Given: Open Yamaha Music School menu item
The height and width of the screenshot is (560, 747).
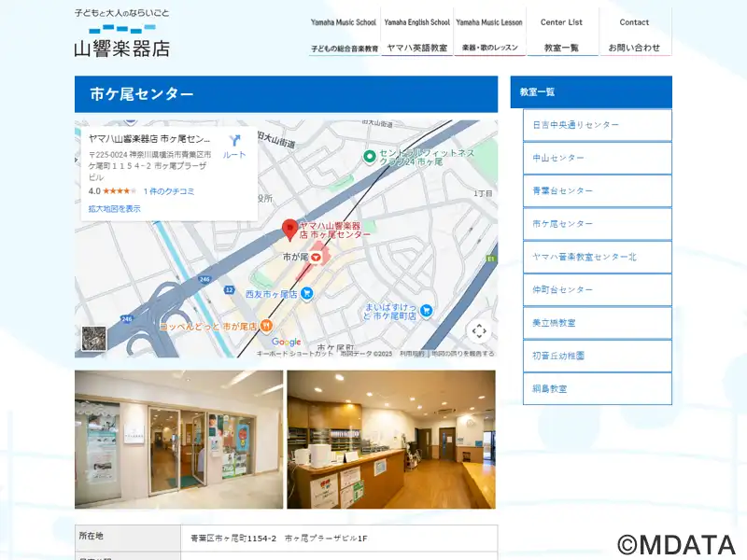Looking at the screenshot, I should click(344, 34).
